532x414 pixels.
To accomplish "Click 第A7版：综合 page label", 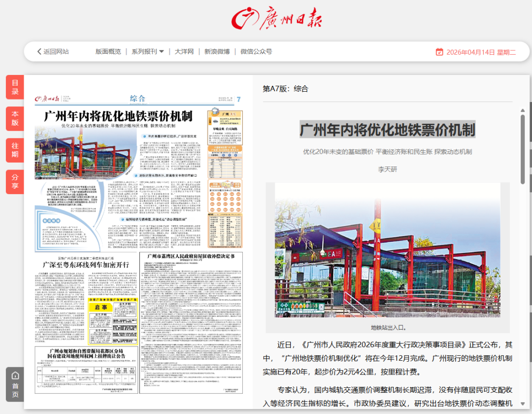I will 285,89.
